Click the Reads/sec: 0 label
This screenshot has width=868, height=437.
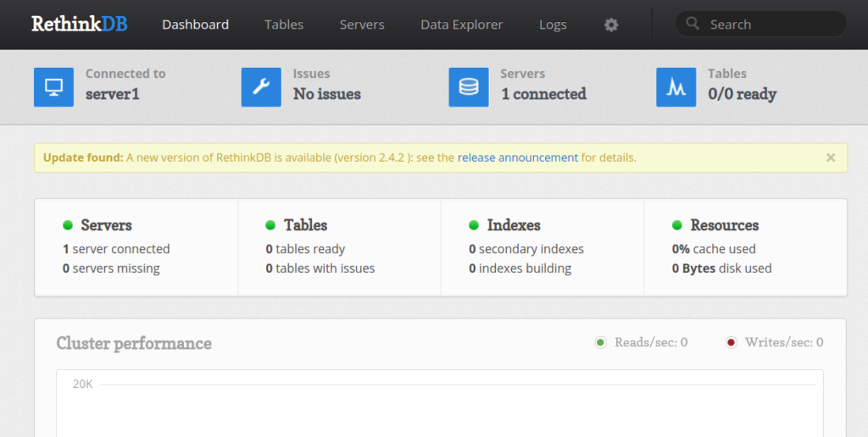click(x=651, y=342)
